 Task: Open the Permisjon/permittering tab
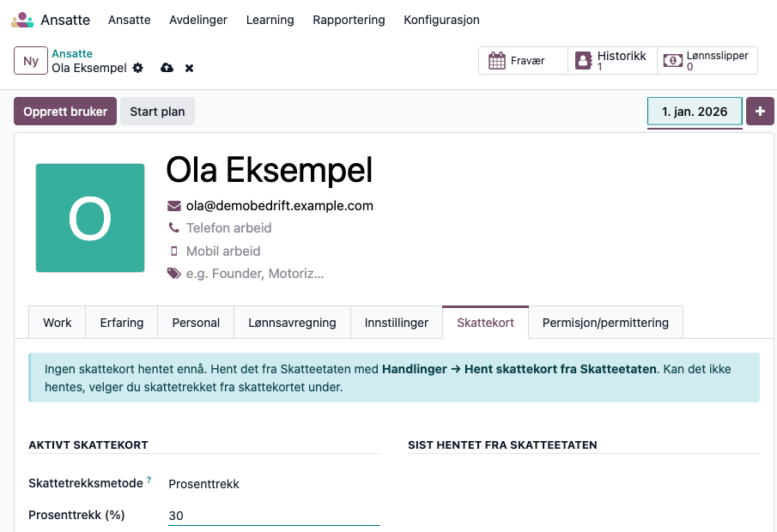605,323
